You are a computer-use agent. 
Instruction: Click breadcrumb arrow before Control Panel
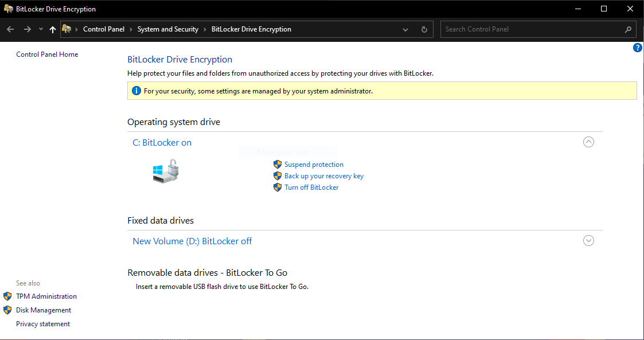tap(77, 30)
